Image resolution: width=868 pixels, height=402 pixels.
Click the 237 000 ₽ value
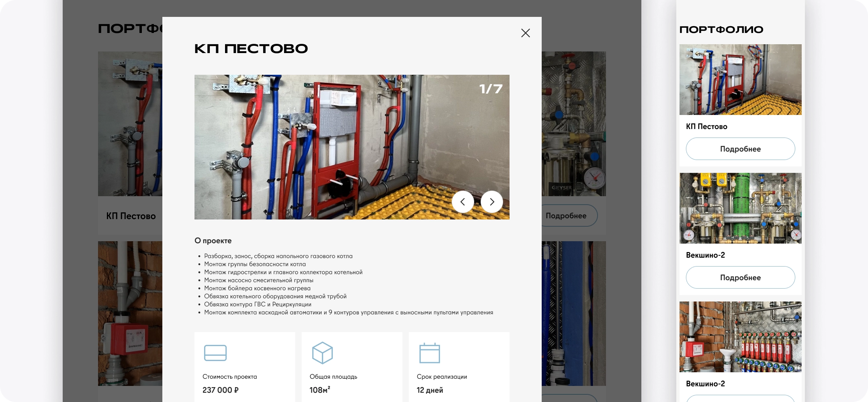[x=221, y=390]
